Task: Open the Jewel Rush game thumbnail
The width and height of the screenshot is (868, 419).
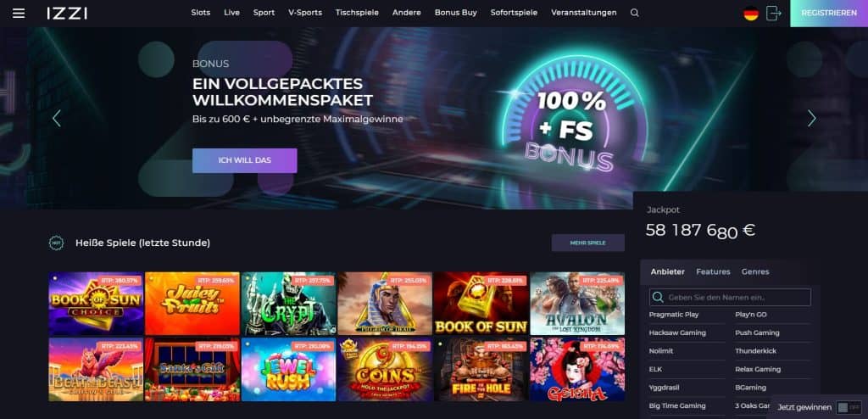Action: (x=288, y=369)
